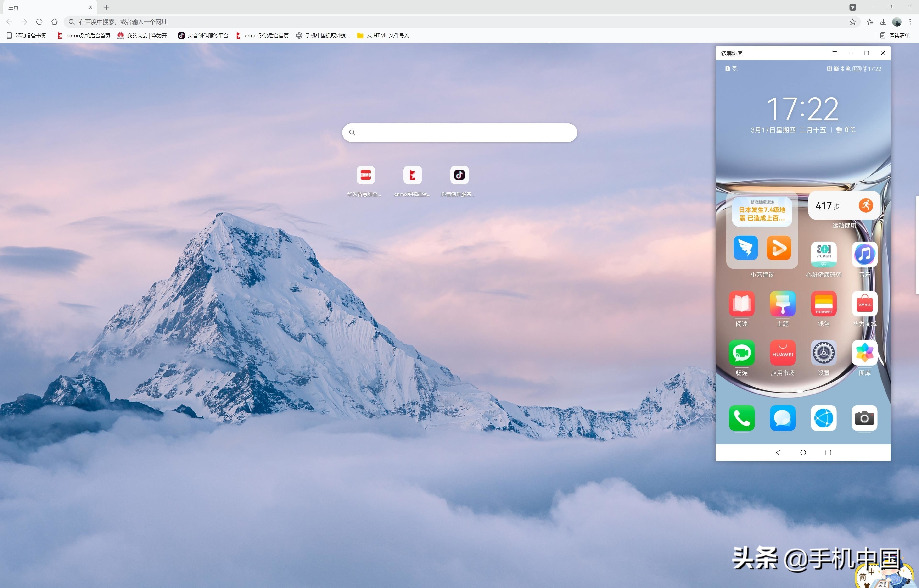This screenshot has height=588, width=919.
Task: Expand the browser three-dot menu
Action: pos(910,22)
